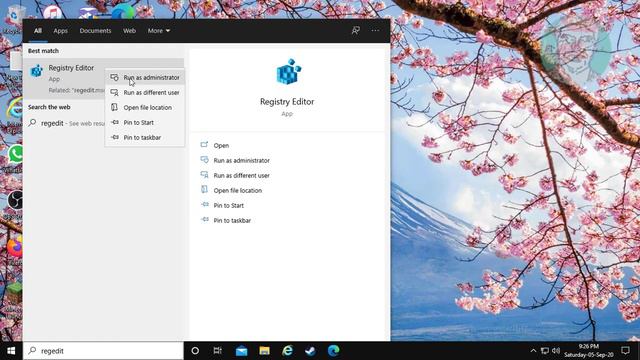Click shield icon beside right pane Run as administrator

tap(204, 160)
